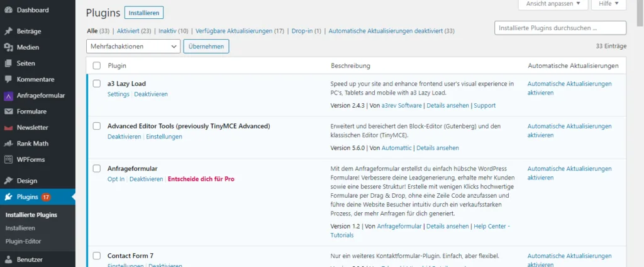Filter by Drop-in (1)
The width and height of the screenshot is (644, 267).
pos(306,31)
